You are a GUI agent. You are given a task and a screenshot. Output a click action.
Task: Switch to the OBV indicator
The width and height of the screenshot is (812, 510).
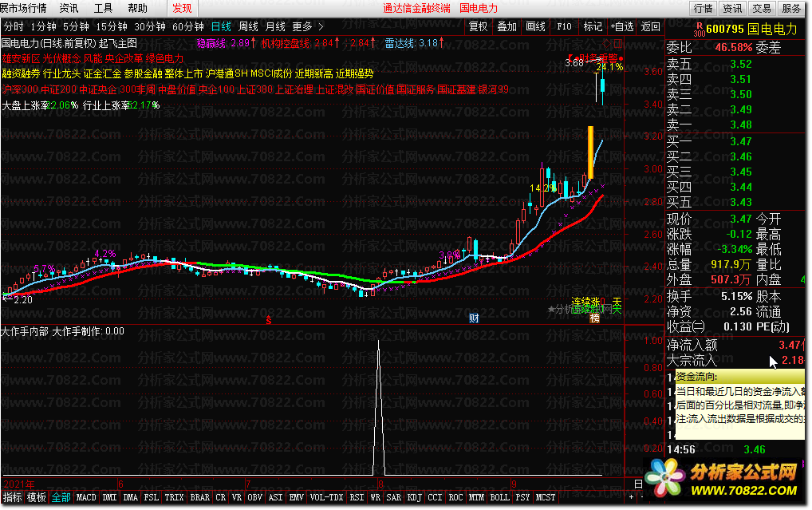point(254,497)
